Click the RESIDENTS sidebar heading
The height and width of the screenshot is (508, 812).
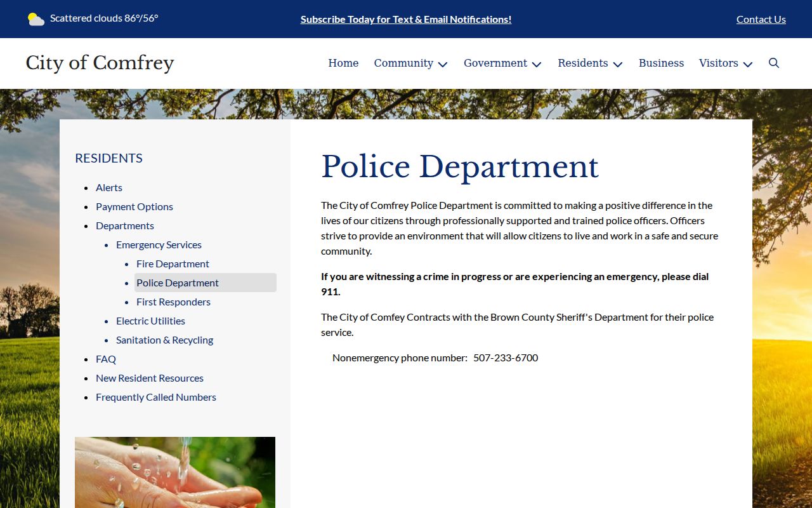(x=108, y=158)
